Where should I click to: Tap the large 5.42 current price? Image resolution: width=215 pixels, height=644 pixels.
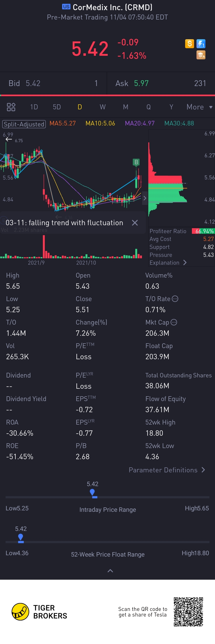[x=90, y=49]
